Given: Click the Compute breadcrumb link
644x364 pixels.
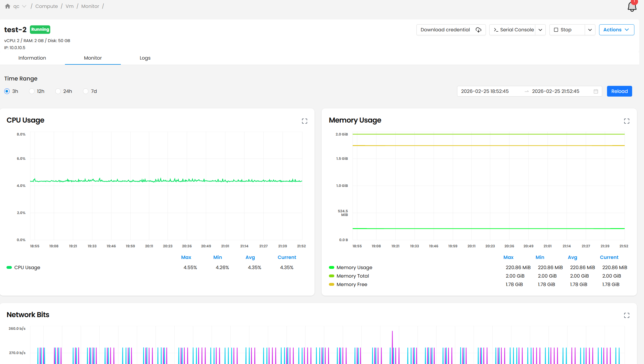Looking at the screenshot, I should [47, 6].
